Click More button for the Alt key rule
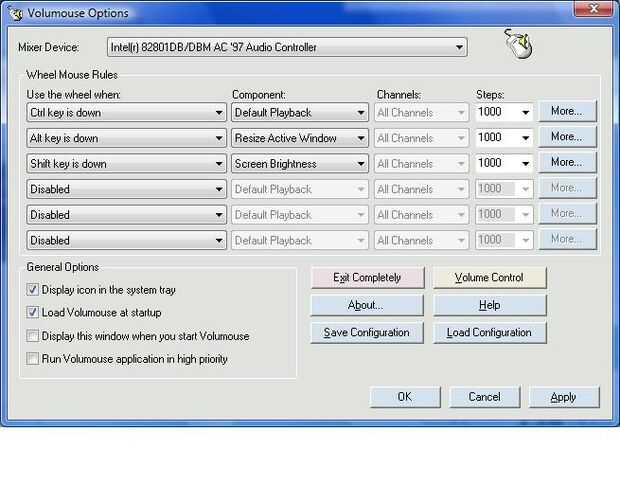 click(x=567, y=137)
